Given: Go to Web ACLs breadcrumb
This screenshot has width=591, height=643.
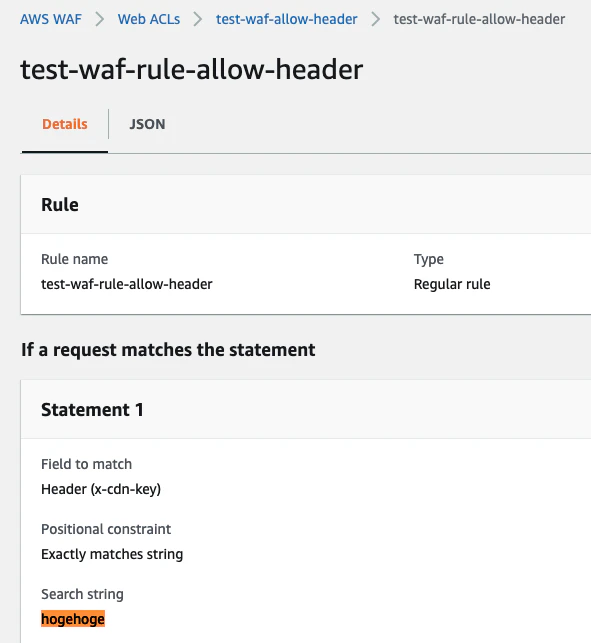Looking at the screenshot, I should (149, 19).
